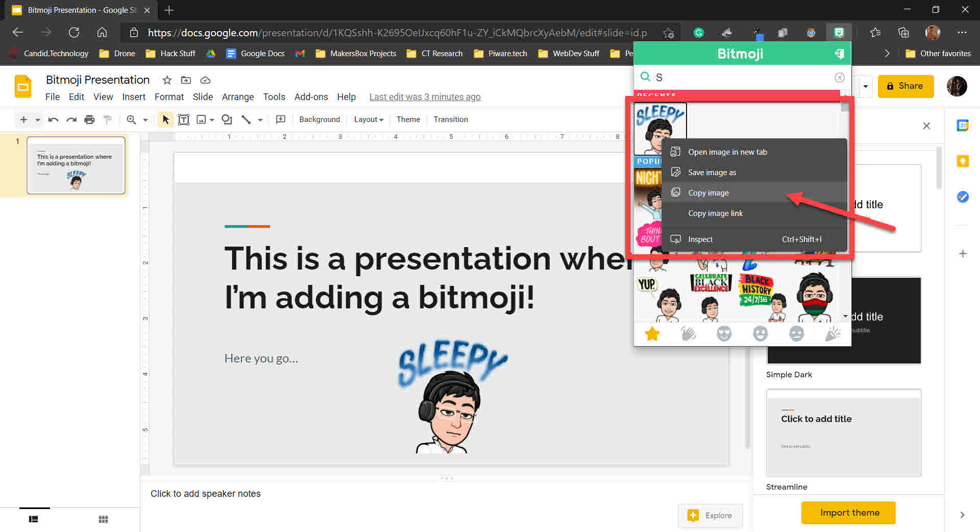The height and width of the screenshot is (532, 980).
Task: Choose Inspect from context menu
Action: coord(754,239)
